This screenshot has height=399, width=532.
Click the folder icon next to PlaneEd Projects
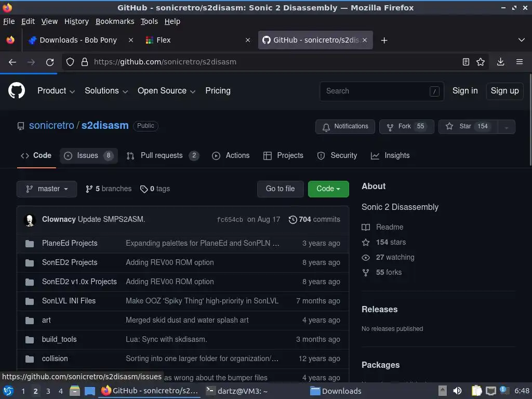(30, 243)
